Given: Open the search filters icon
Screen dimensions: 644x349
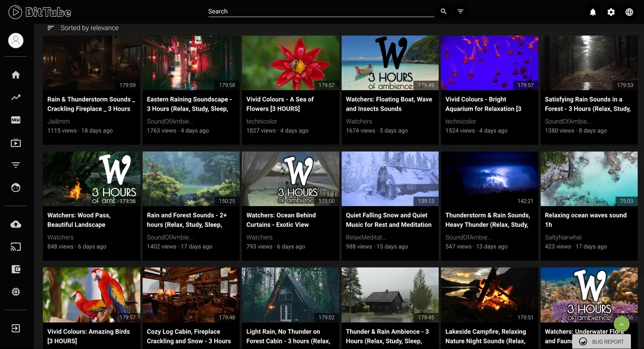Looking at the screenshot, I should click(x=460, y=12).
